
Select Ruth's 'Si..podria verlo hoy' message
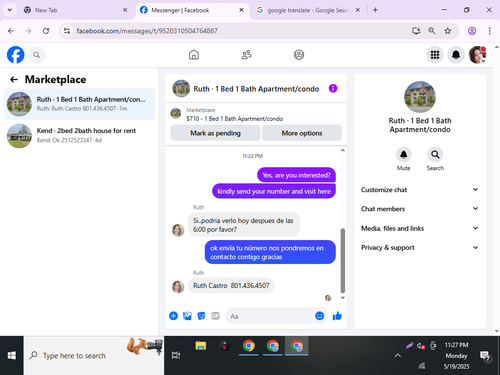click(x=244, y=225)
